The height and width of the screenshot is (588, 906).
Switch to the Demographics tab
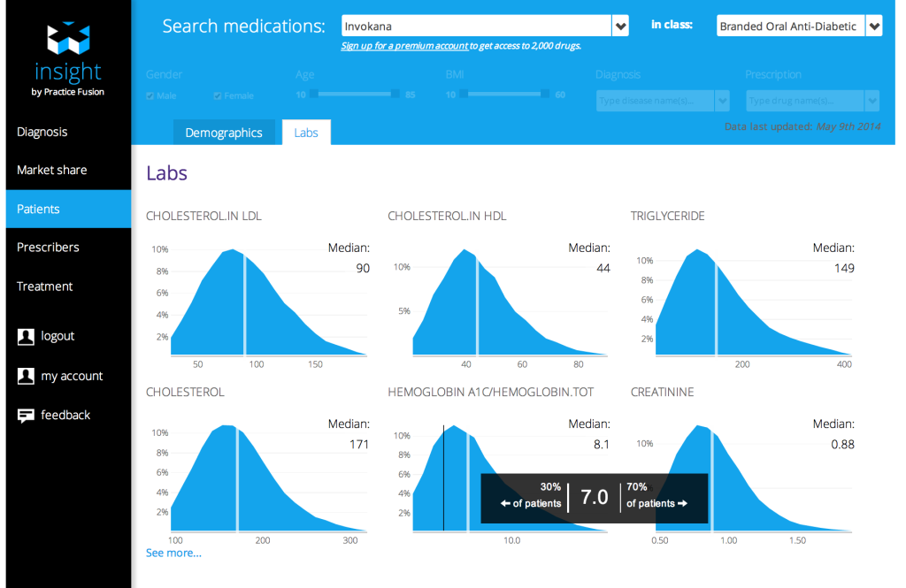coord(224,133)
